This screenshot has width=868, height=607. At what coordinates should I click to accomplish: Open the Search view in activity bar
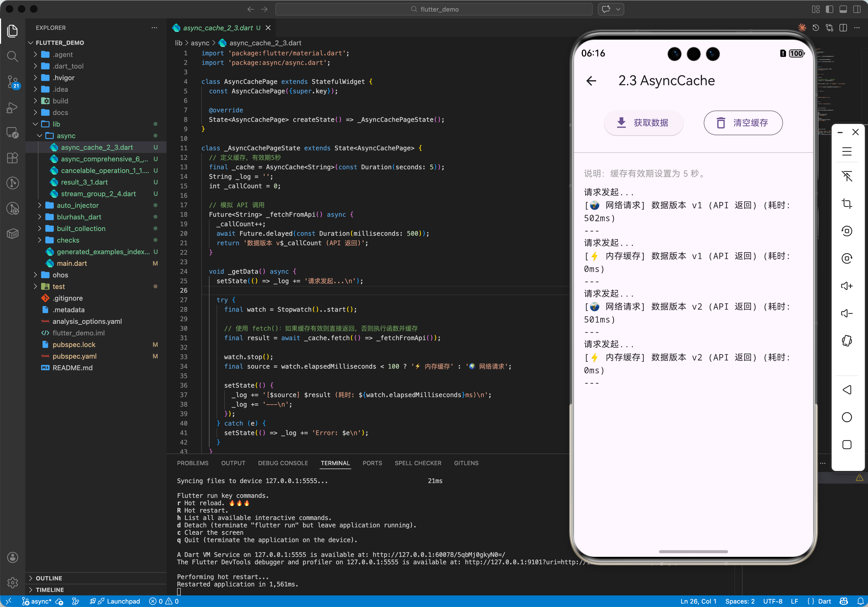pyautogui.click(x=12, y=56)
